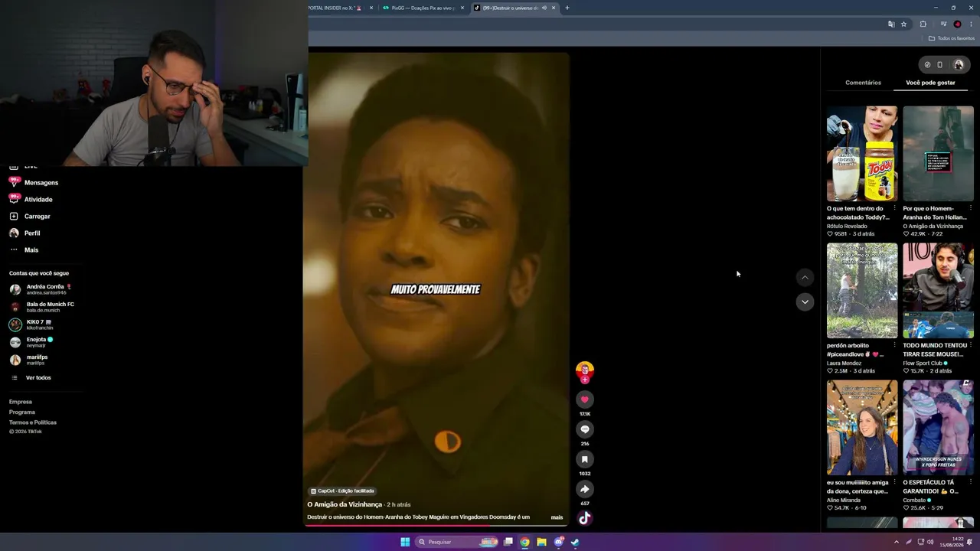Open the 'Termos e Políticas' footer link

[x=33, y=422]
